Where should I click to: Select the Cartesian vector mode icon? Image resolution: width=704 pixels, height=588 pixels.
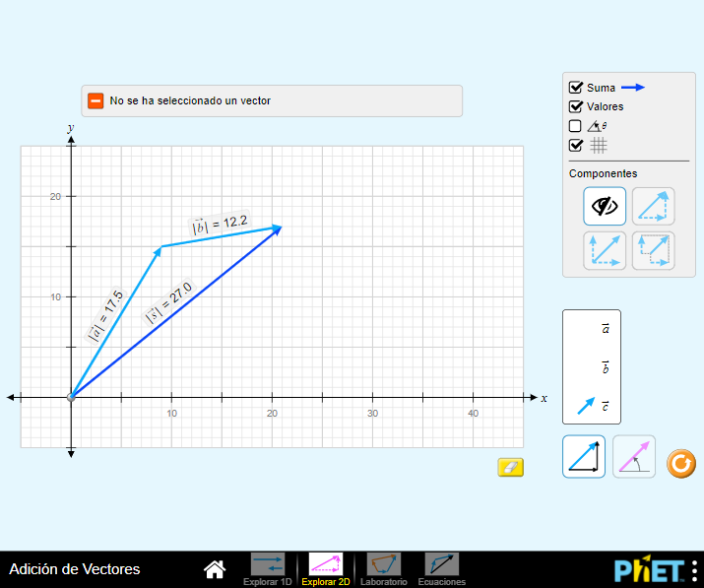click(584, 457)
